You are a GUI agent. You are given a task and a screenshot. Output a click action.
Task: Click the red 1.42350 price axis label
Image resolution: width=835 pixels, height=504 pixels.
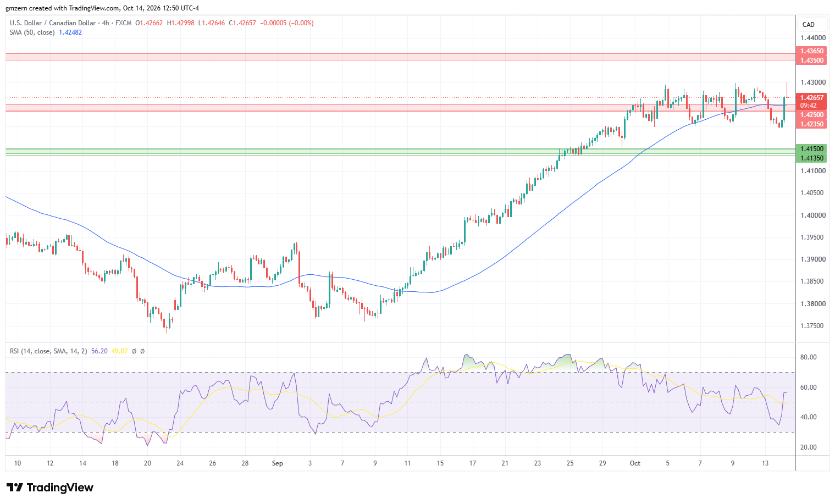[811, 124]
